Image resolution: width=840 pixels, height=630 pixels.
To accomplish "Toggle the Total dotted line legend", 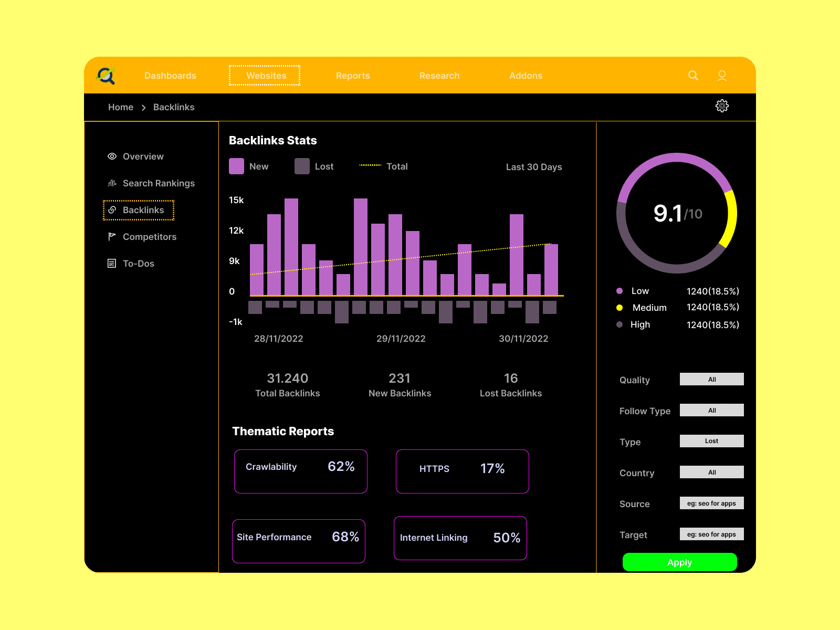I will pos(370,165).
